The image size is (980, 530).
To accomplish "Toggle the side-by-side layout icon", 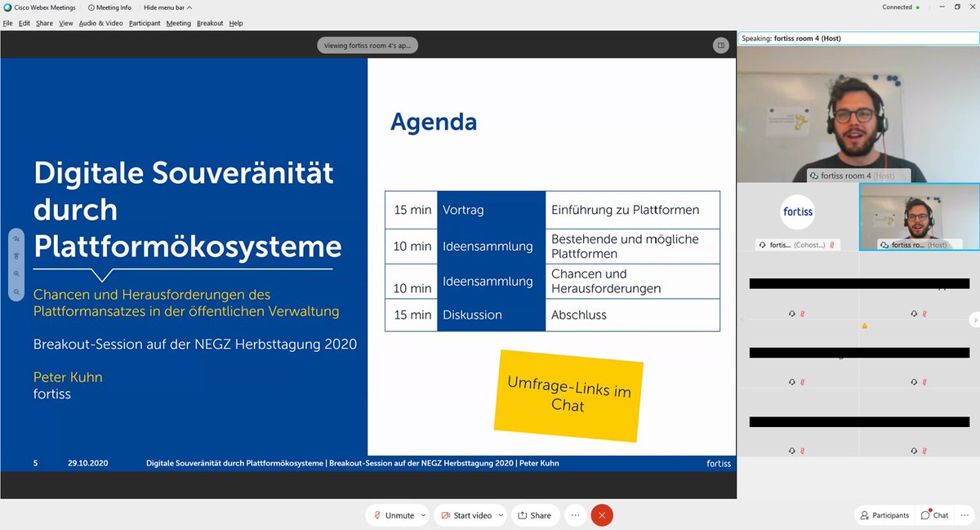I will coord(720,46).
